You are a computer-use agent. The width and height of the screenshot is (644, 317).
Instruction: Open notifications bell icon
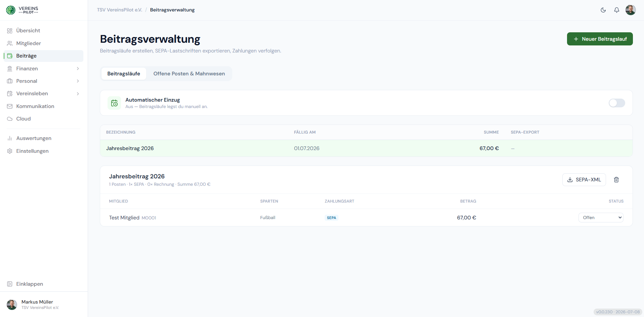point(616,10)
